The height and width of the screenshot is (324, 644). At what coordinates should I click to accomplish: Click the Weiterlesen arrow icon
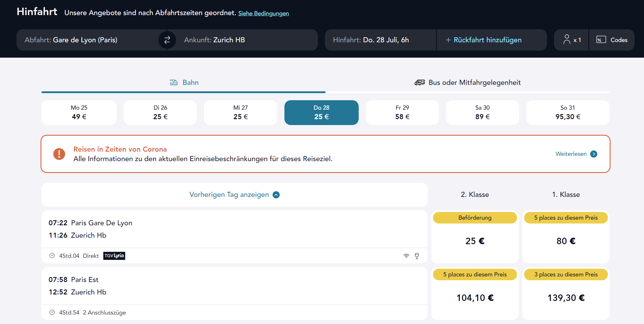click(x=594, y=154)
